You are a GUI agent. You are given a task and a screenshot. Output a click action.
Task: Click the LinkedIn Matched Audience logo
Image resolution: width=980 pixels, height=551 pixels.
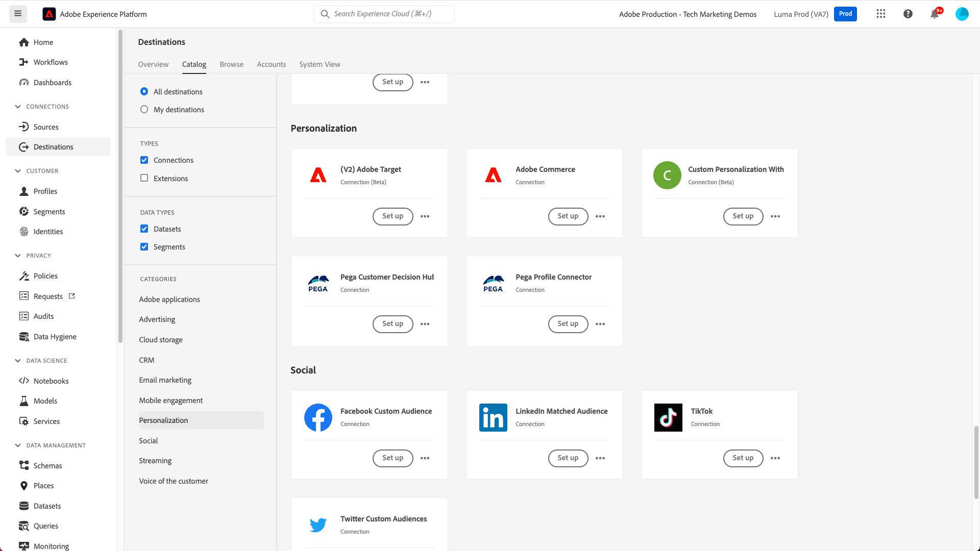(x=493, y=417)
